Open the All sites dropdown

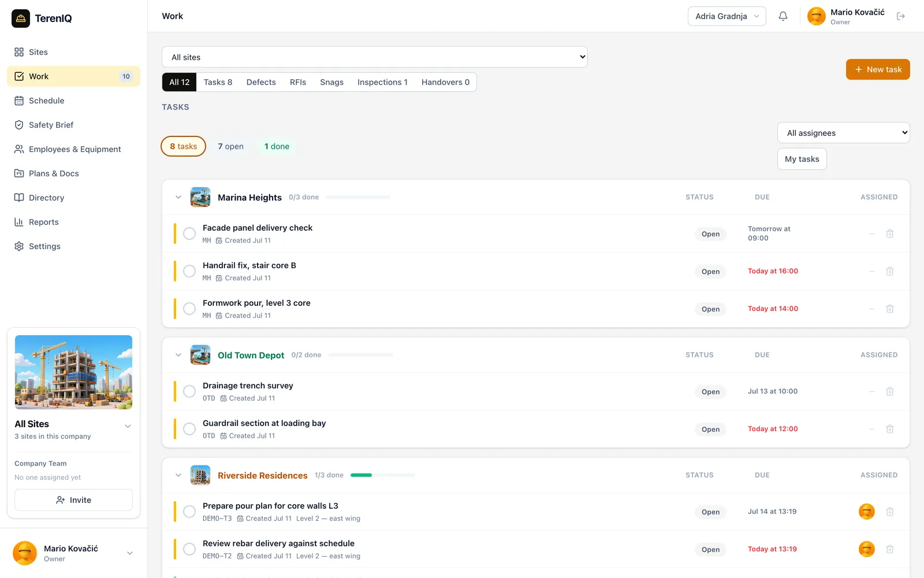tap(374, 57)
